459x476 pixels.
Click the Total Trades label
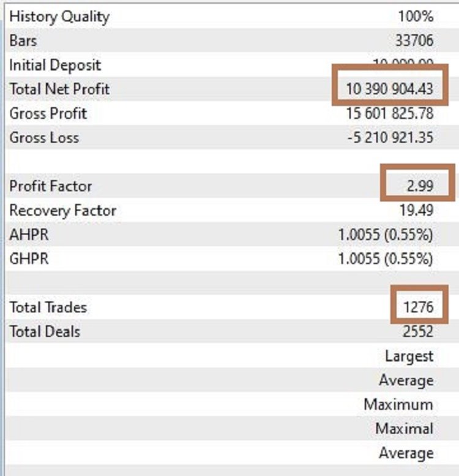click(48, 308)
